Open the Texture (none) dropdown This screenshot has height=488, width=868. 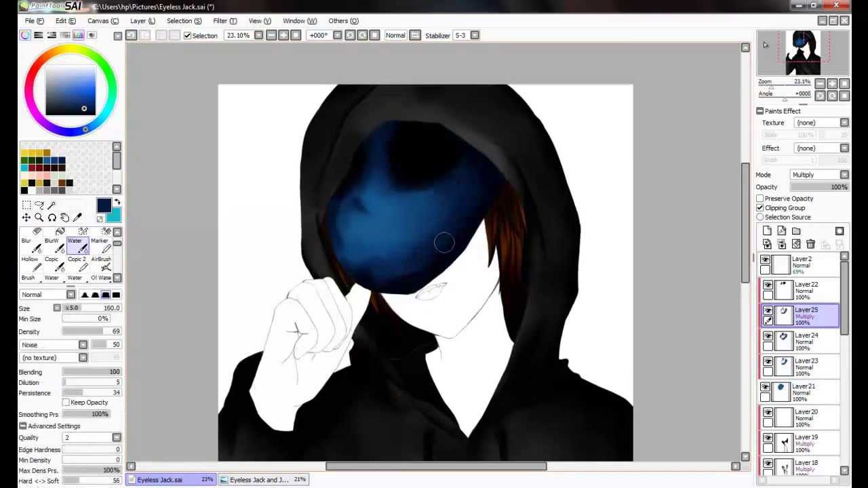822,123
